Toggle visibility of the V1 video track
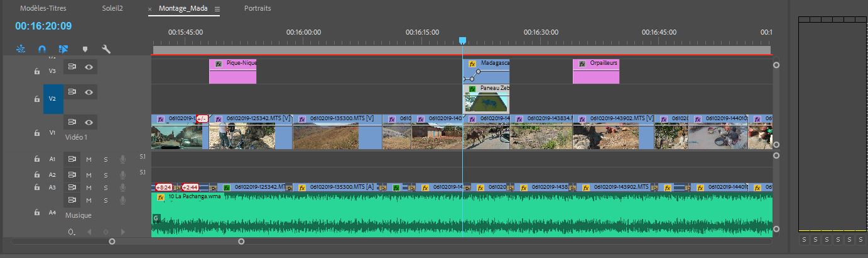Image resolution: width=868 pixels, height=258 pixels. 89,122
